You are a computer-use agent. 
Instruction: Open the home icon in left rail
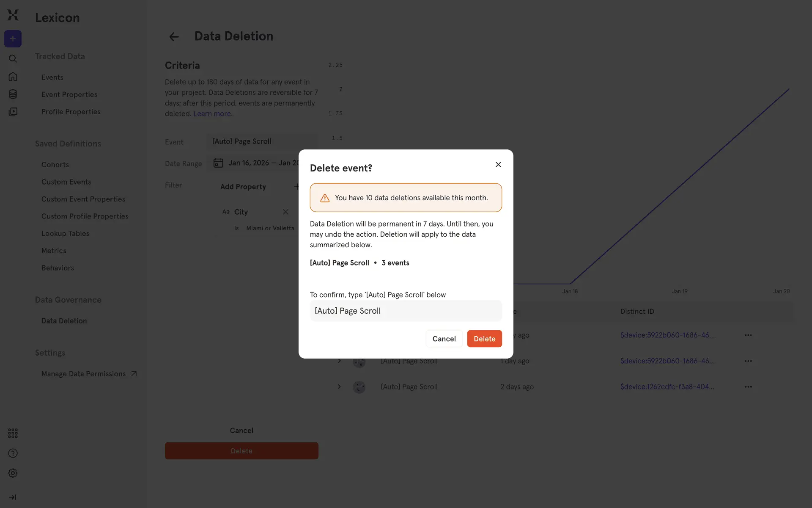point(13,77)
